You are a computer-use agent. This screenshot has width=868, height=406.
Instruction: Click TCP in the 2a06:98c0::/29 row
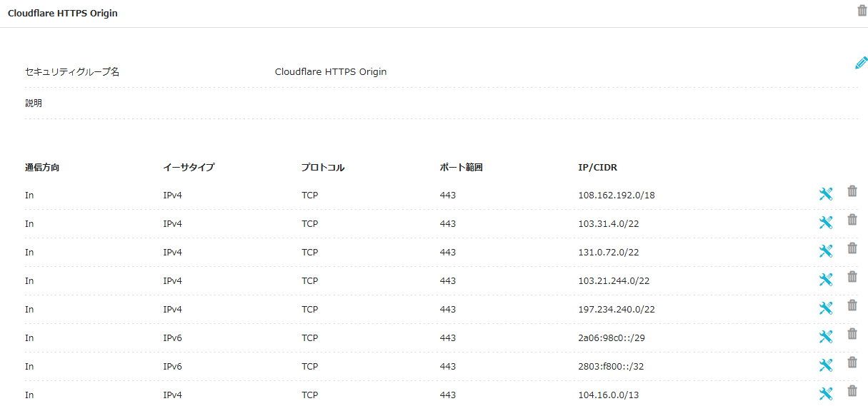point(309,338)
